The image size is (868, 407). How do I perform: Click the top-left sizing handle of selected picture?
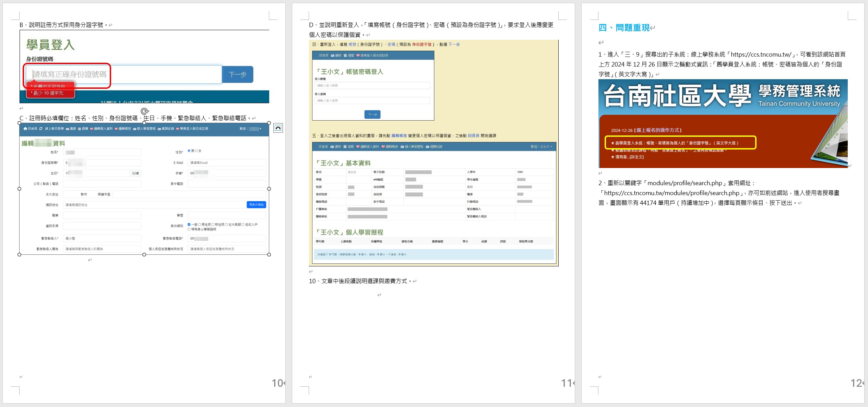click(20, 123)
